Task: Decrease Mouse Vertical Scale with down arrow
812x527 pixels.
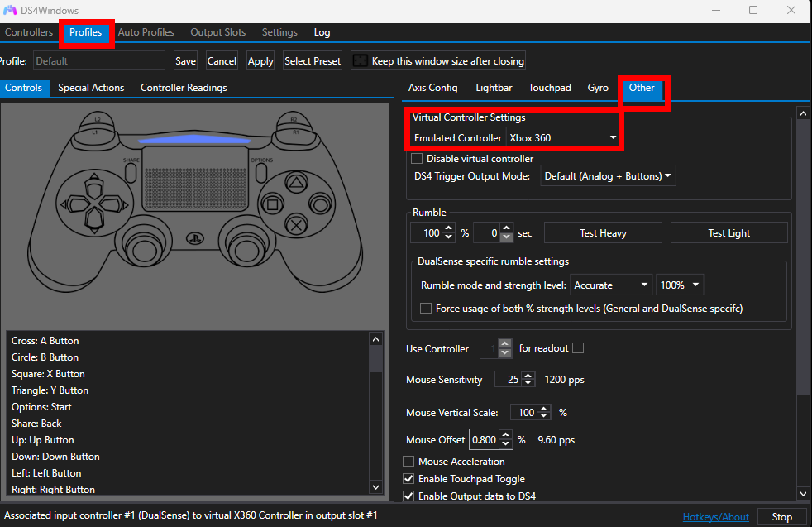Action: (x=544, y=416)
